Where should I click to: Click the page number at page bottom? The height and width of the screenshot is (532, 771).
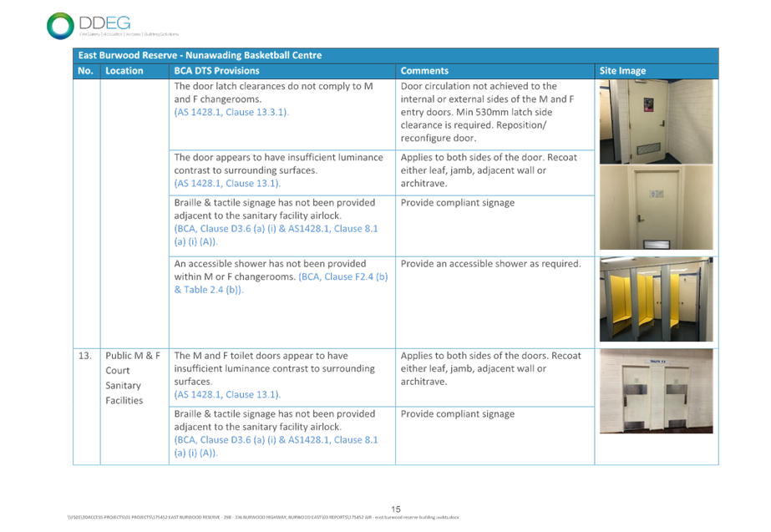[x=397, y=509]
